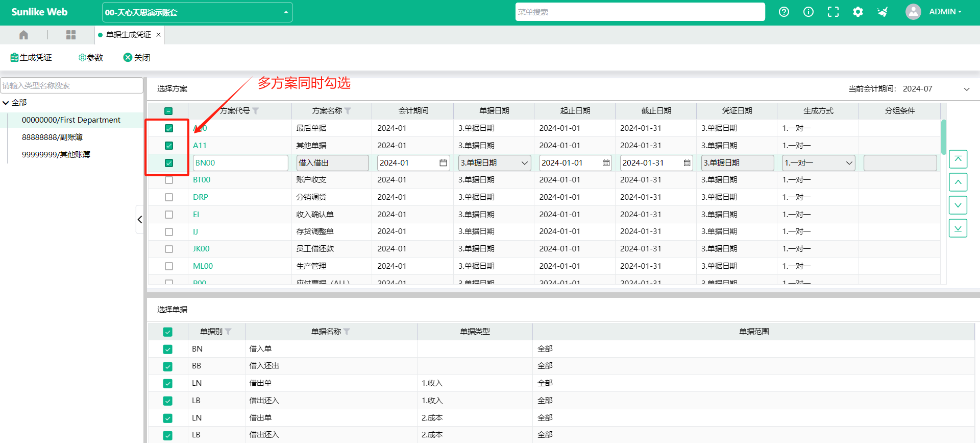Viewport: 980px width, 443px height.
Task: Click the 借入借出 scheme name field
Action: coord(332,163)
